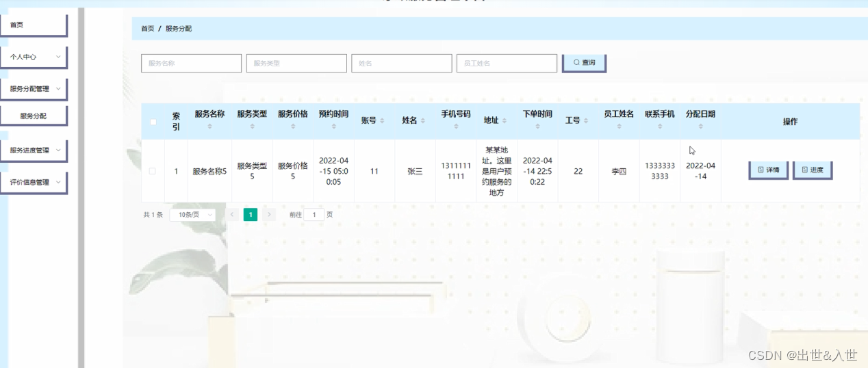This screenshot has width=868, height=368.
Task: Select the 服务分配 submenu item
Action: (x=34, y=116)
